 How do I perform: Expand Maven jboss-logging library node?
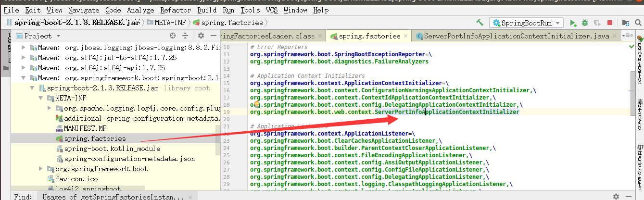click(24, 48)
